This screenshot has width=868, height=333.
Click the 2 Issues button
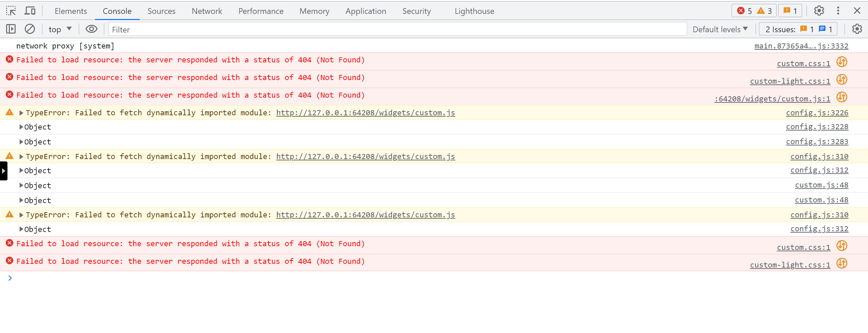click(798, 30)
